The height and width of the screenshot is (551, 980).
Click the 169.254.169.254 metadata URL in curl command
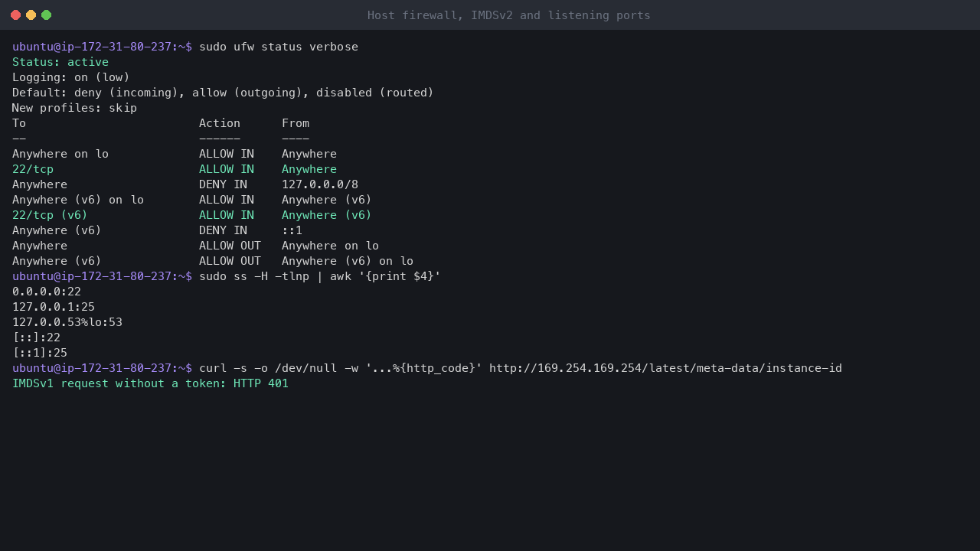click(x=665, y=368)
